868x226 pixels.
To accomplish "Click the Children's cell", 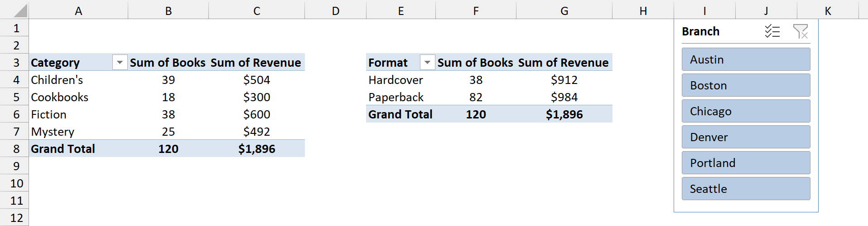I will click(x=78, y=80).
